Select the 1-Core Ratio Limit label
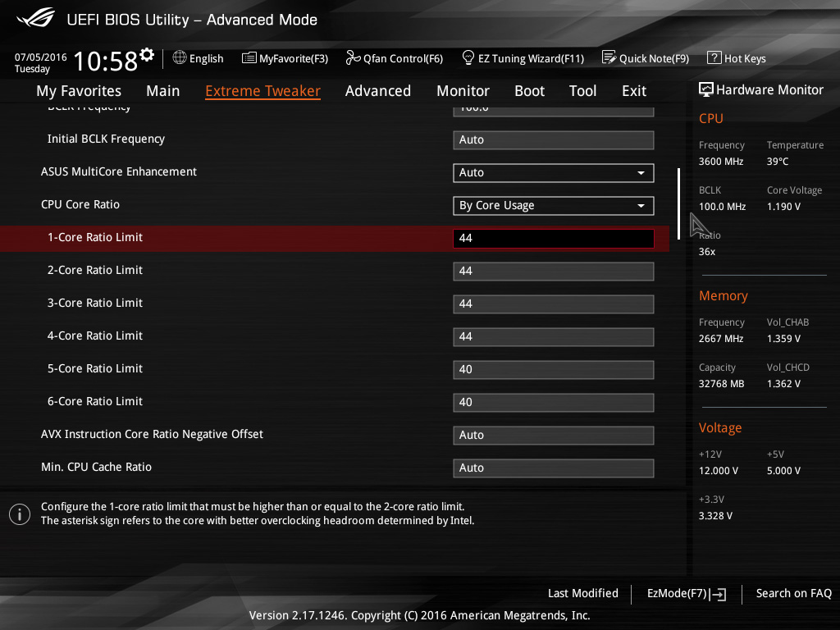The height and width of the screenshot is (630, 840). [x=95, y=237]
